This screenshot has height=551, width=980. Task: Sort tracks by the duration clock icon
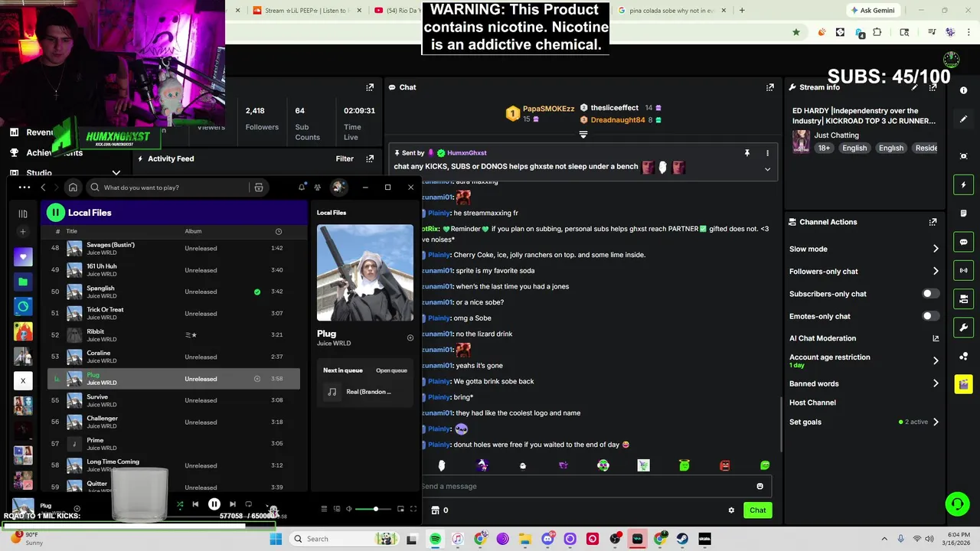click(279, 231)
